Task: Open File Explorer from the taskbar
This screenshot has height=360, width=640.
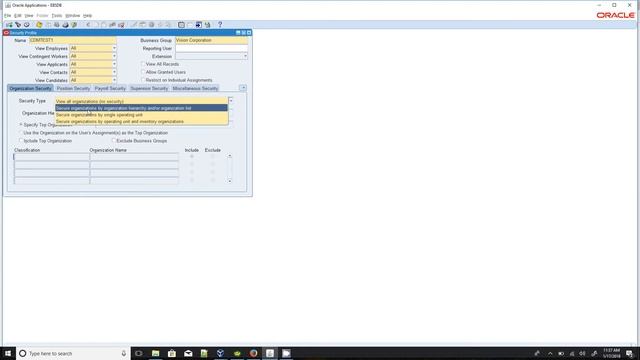Action: 156,353
